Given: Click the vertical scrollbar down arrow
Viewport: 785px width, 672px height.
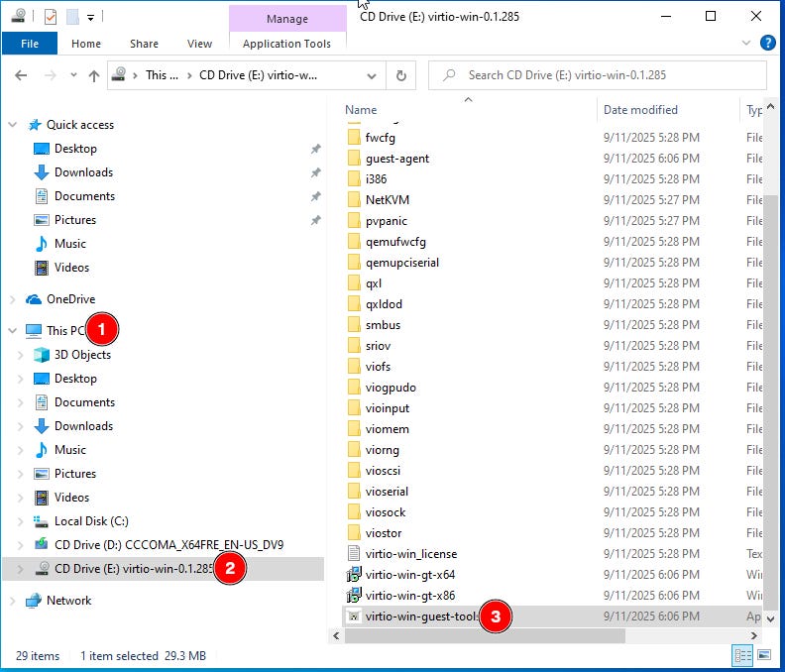Looking at the screenshot, I should 770,619.
